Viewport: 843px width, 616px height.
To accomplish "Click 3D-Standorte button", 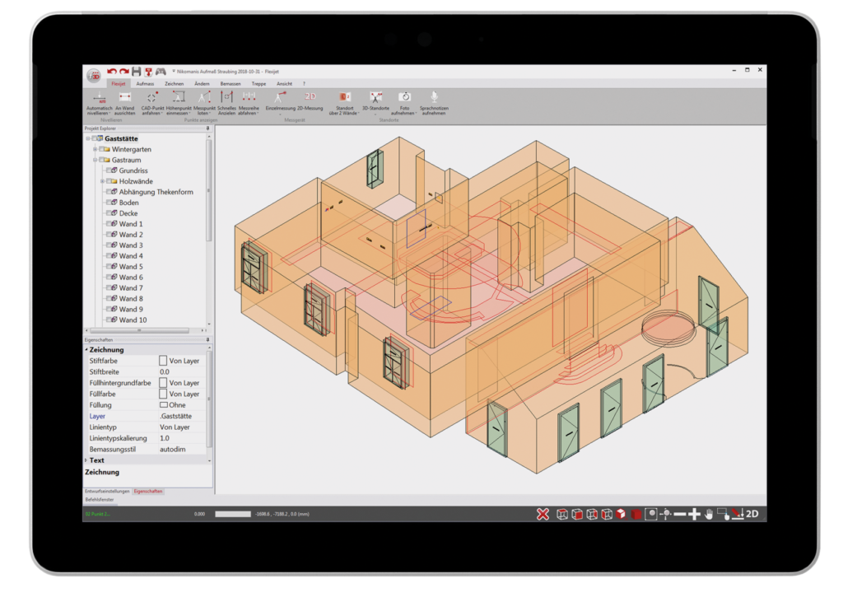I will (x=375, y=101).
